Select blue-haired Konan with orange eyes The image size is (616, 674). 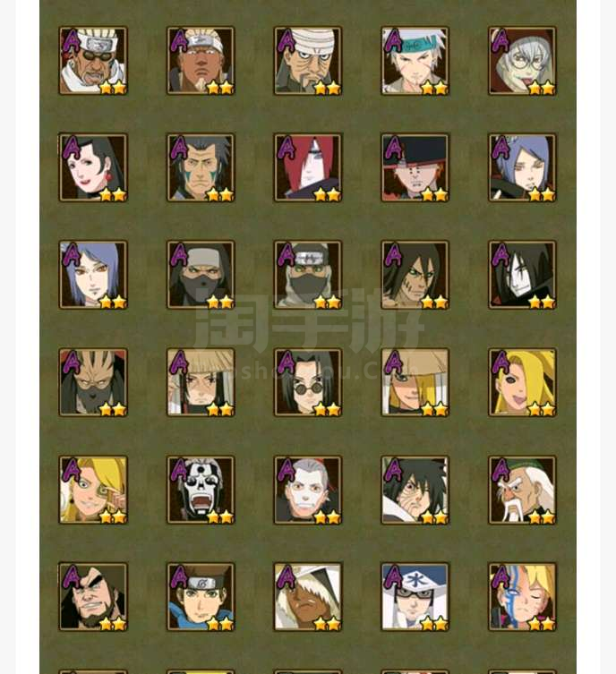pos(93,275)
